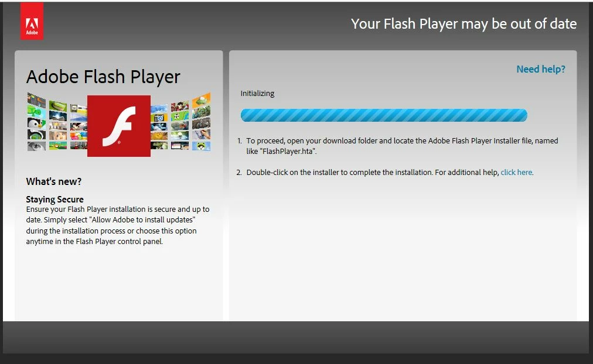Click the Staying Secure subheading

[x=55, y=199]
